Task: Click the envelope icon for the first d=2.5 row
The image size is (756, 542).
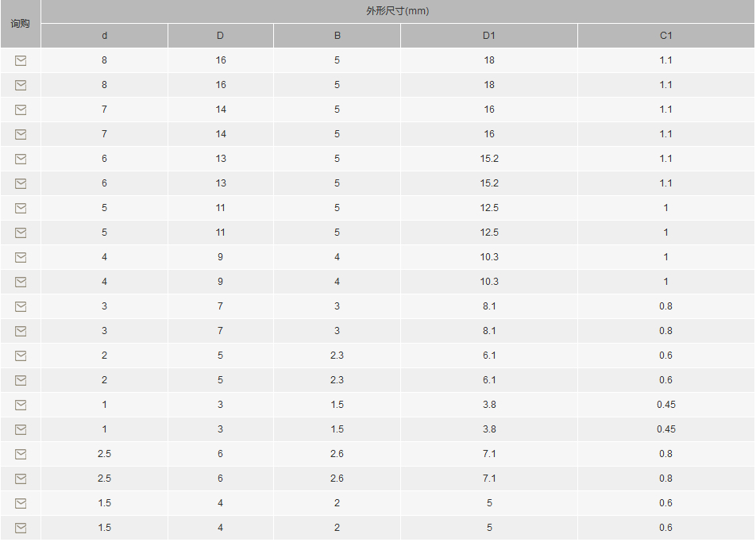Action: [21, 454]
